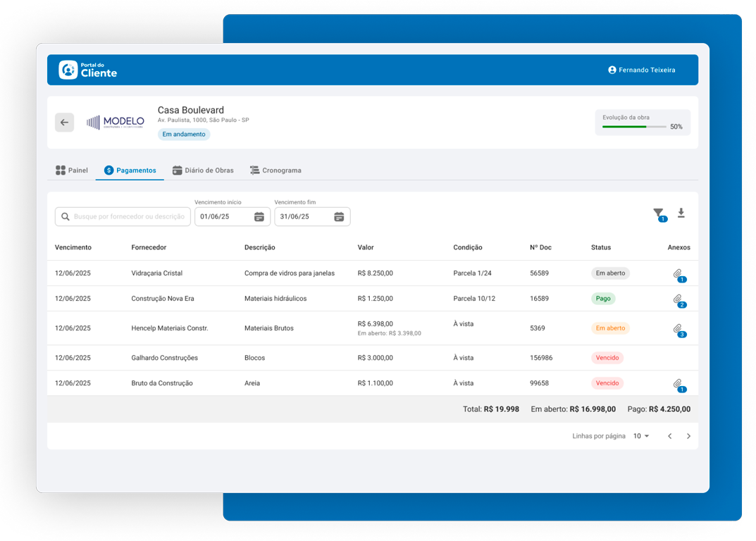Switch to the Painel tab

(x=72, y=170)
